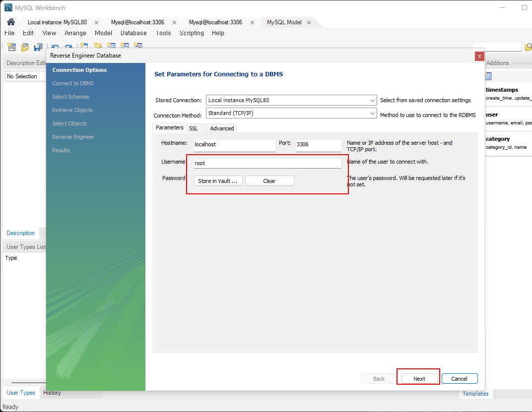The height and width of the screenshot is (412, 532).
Task: Close the MySQL Model tab
Action: pos(309,22)
